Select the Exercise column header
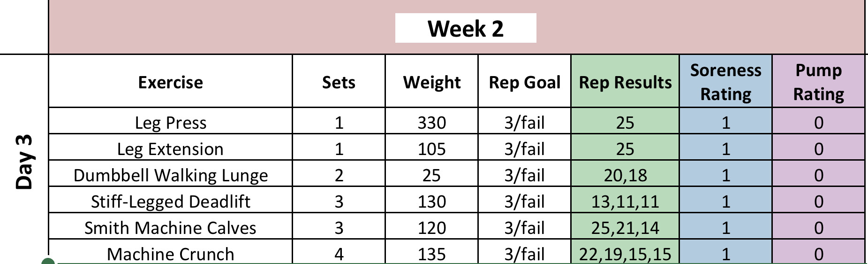868x264 pixels. coord(170,82)
